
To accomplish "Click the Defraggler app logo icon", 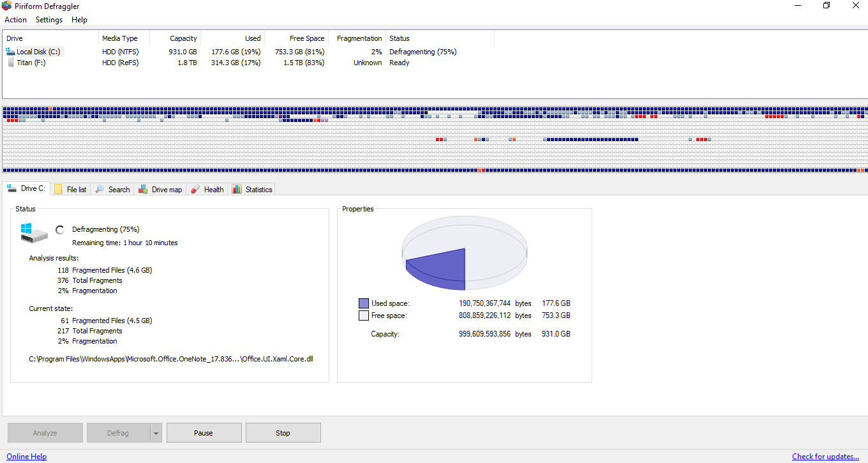I will pos(6,6).
